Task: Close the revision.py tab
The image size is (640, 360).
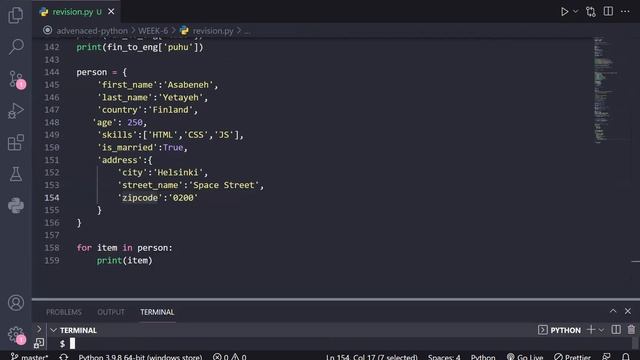Action: (x=111, y=12)
